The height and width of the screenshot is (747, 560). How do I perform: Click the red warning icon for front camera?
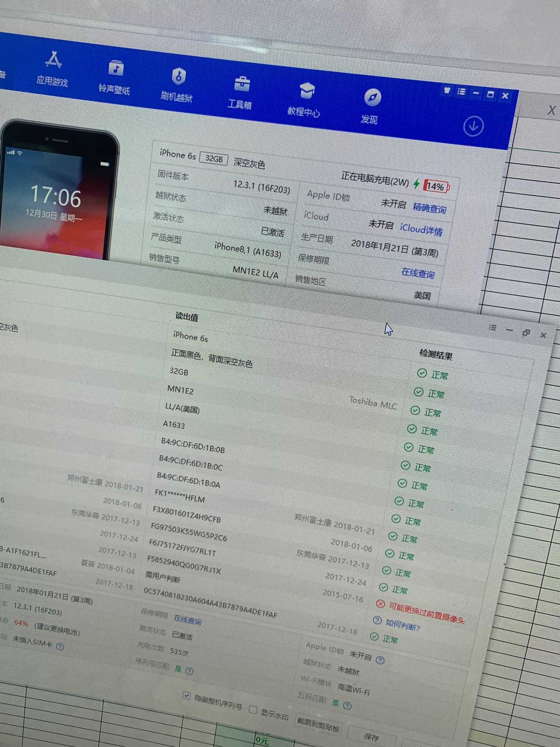(x=380, y=604)
